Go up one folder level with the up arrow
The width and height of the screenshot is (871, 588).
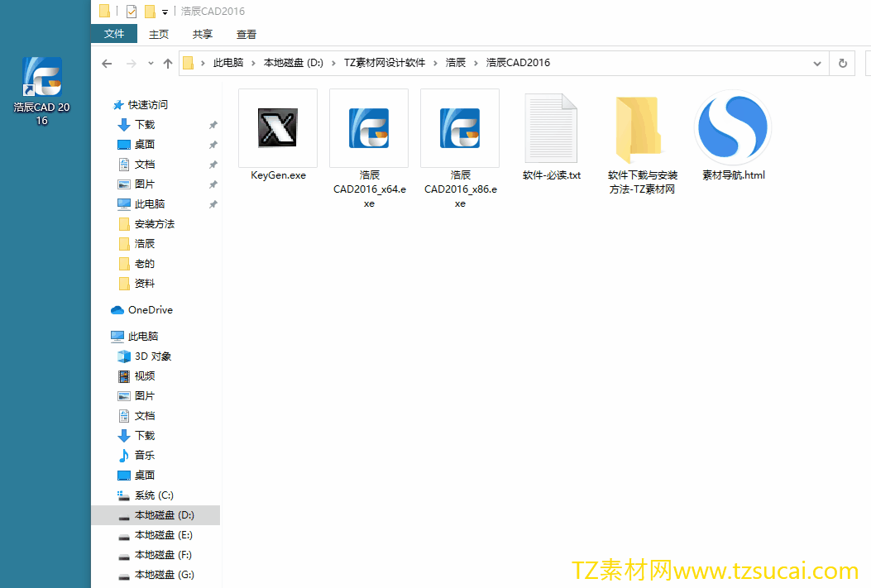(168, 64)
